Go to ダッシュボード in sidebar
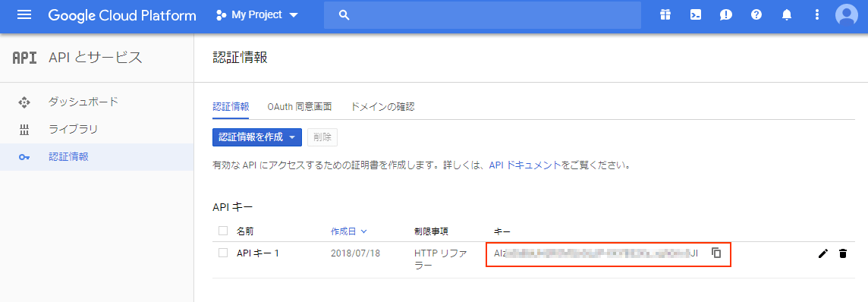The width and height of the screenshot is (868, 302). coord(83,102)
